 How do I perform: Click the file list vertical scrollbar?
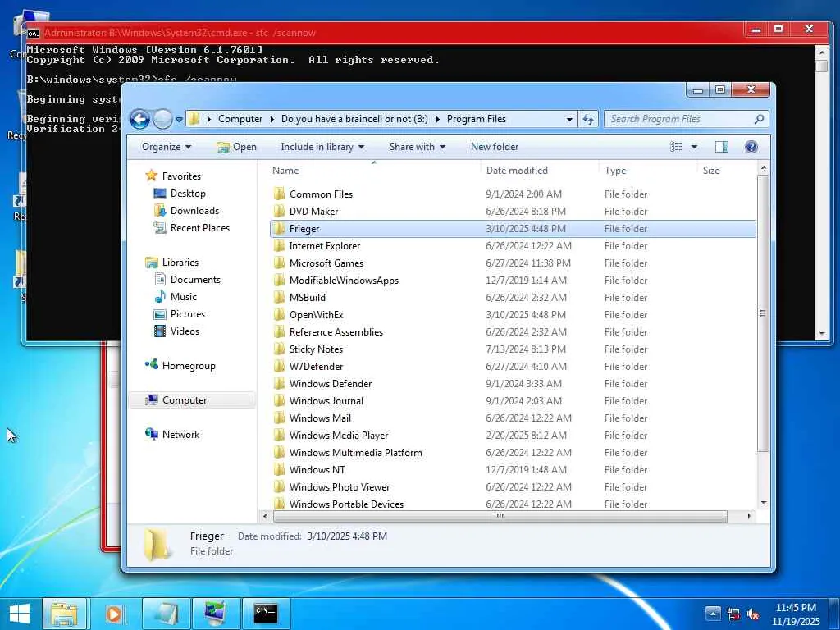764,313
